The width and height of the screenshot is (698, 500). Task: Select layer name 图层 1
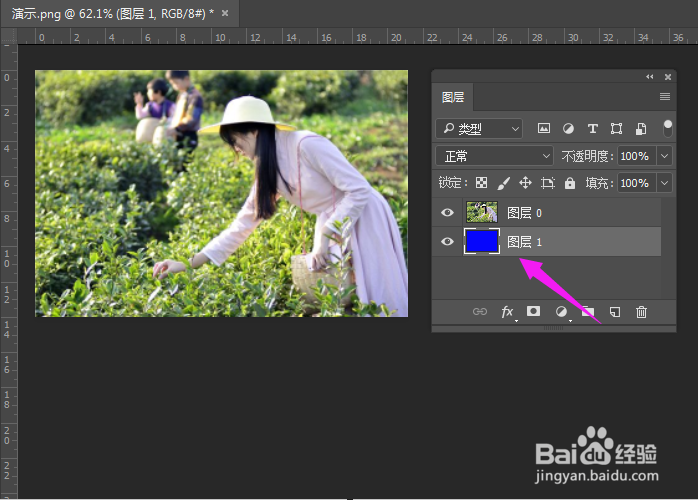tap(524, 242)
